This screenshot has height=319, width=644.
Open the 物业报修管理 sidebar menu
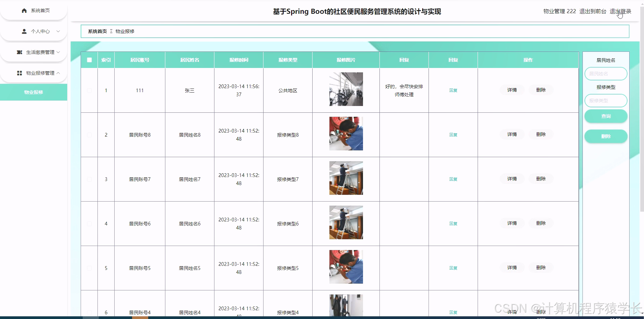point(34,73)
